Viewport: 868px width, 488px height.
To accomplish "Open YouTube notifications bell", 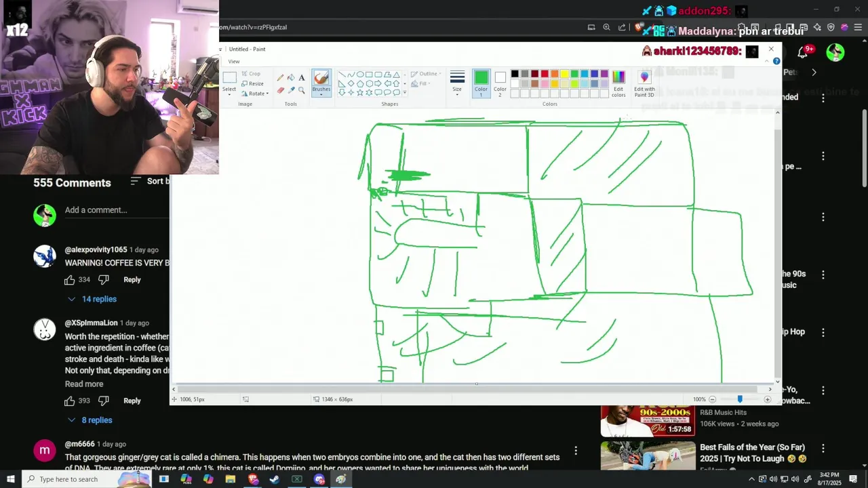I will pyautogui.click(x=803, y=52).
